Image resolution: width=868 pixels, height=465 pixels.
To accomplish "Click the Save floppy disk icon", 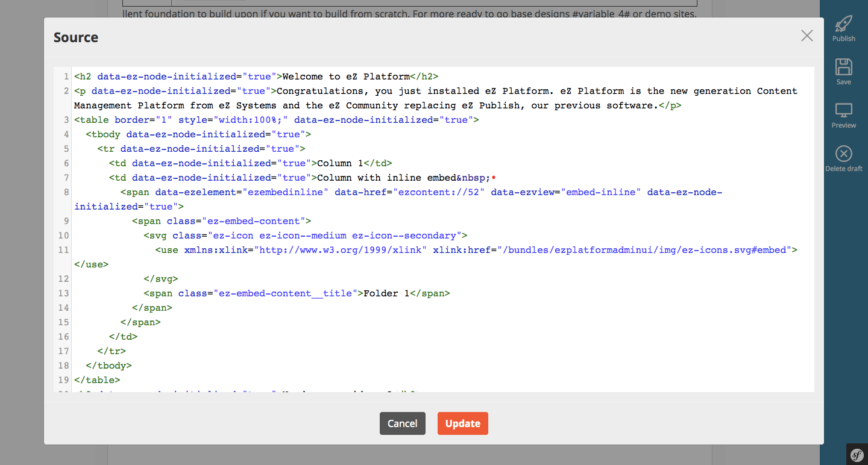I will coord(843,67).
